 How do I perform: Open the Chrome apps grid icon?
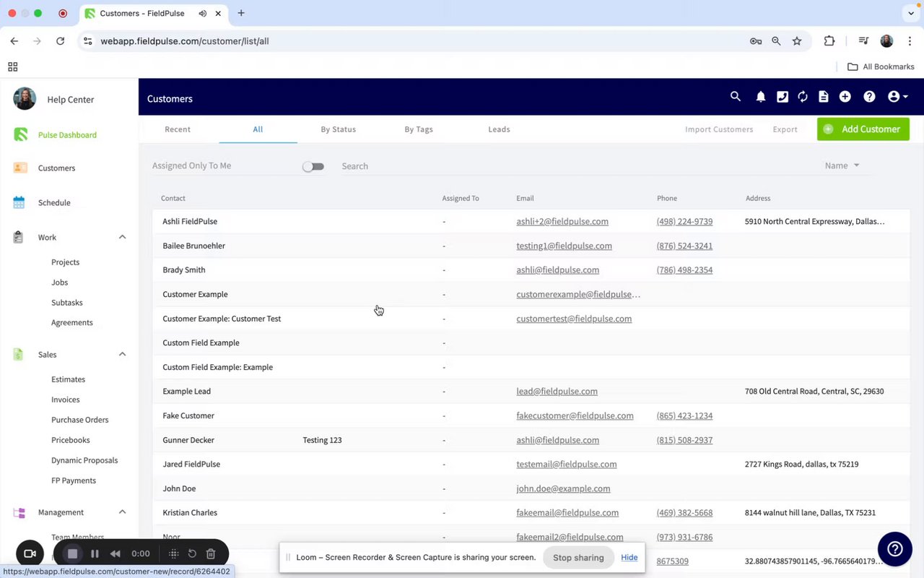pyautogui.click(x=12, y=66)
